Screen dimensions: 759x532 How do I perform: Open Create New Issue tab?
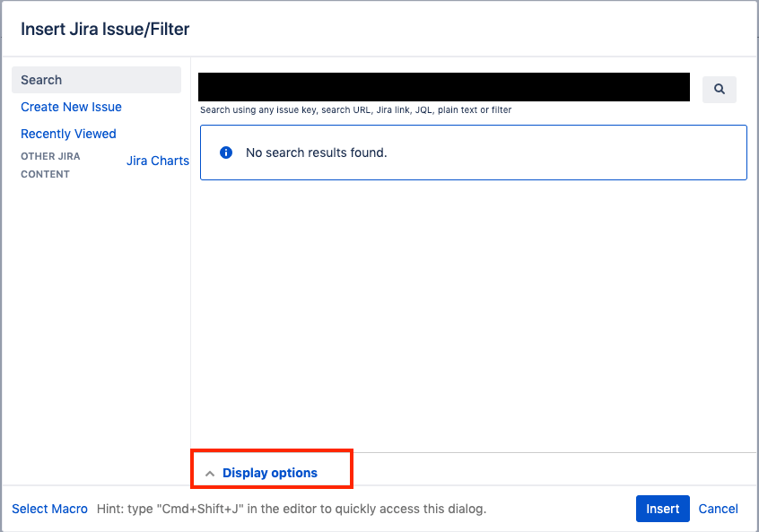pyautogui.click(x=71, y=107)
